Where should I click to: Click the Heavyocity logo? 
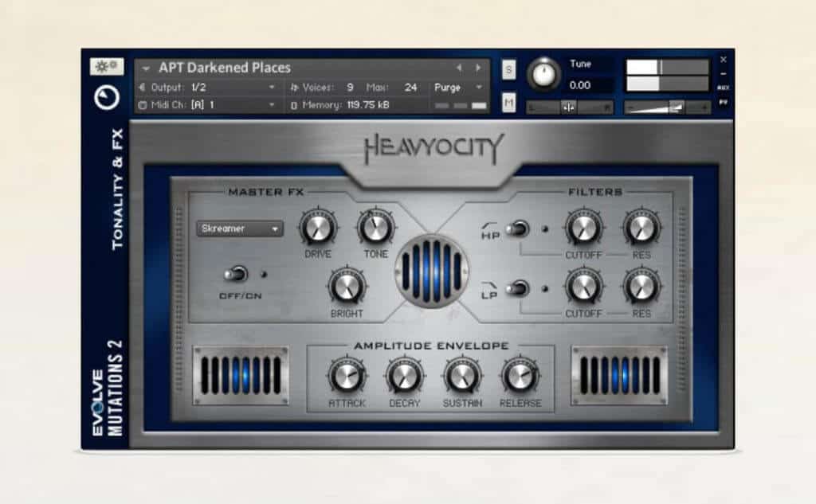[434, 149]
